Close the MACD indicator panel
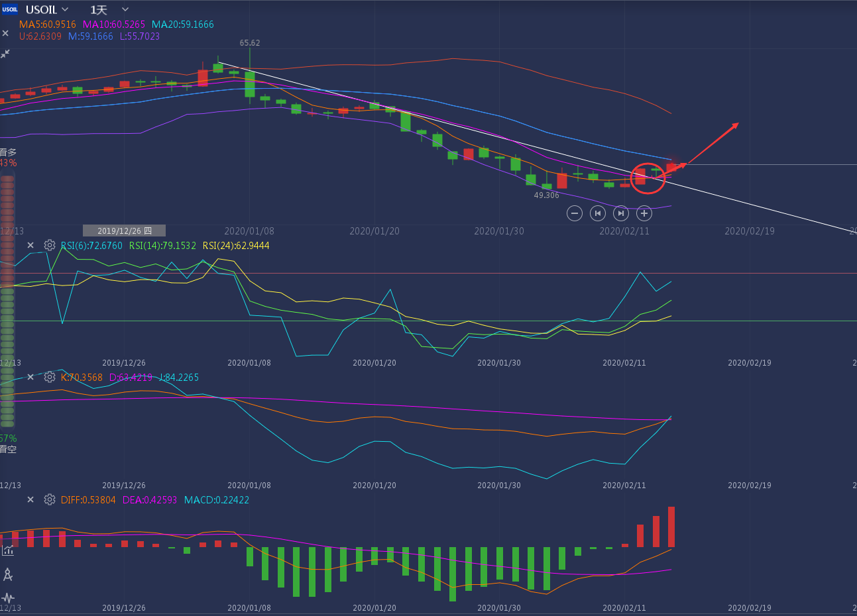Image resolution: width=857 pixels, height=616 pixels. pyautogui.click(x=30, y=499)
